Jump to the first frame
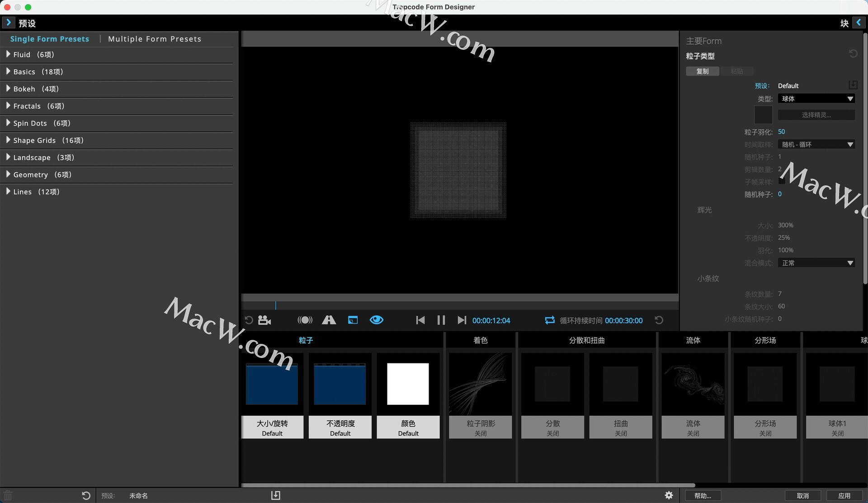This screenshot has width=868, height=503. [x=420, y=320]
